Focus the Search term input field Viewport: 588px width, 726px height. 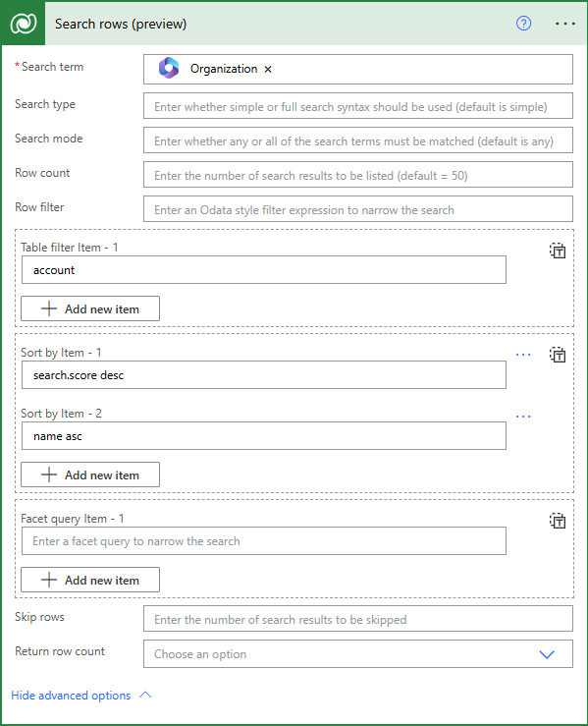coord(358,70)
